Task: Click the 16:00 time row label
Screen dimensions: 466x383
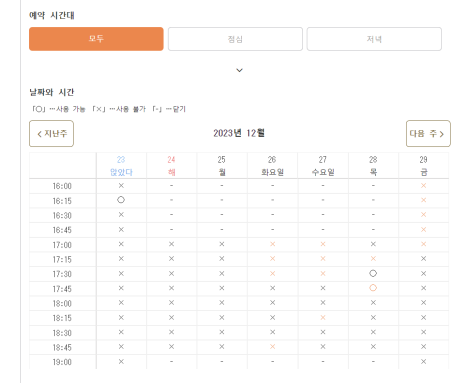Action: pyautogui.click(x=62, y=186)
